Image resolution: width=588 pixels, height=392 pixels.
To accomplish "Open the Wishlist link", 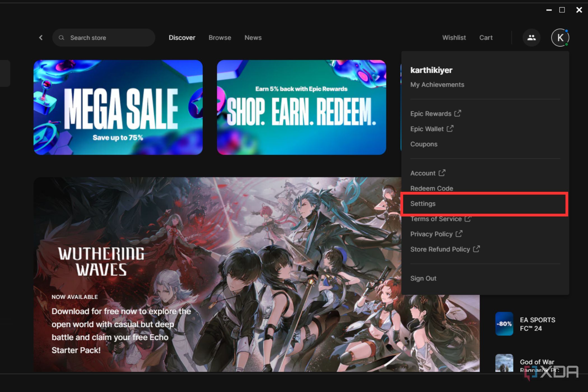I will pos(454,38).
